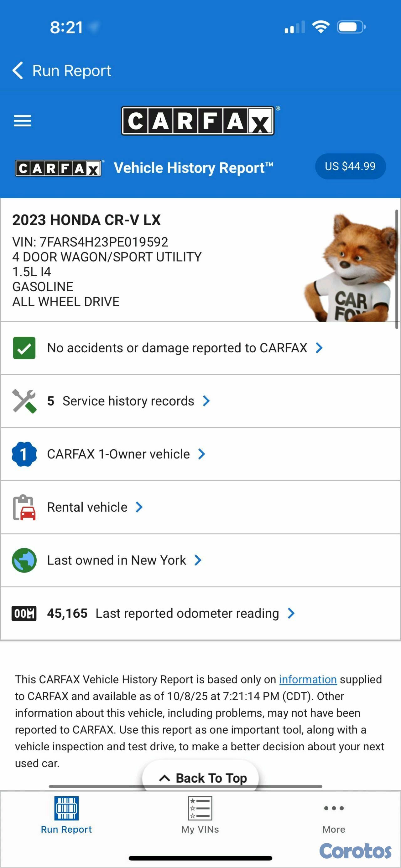401x868 pixels.
Task: Tap the US $44.99 price button
Action: point(350,166)
